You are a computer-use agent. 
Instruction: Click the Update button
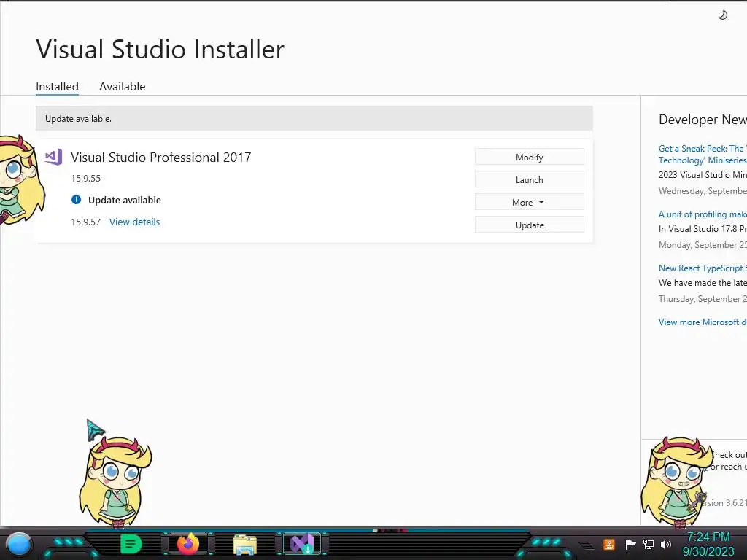click(530, 225)
